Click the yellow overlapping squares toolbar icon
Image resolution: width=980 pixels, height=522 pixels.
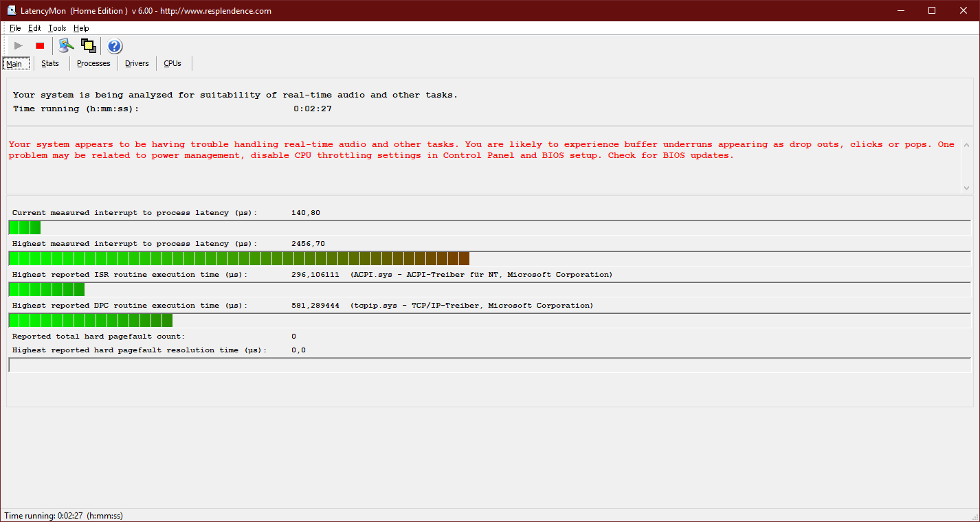tap(88, 46)
